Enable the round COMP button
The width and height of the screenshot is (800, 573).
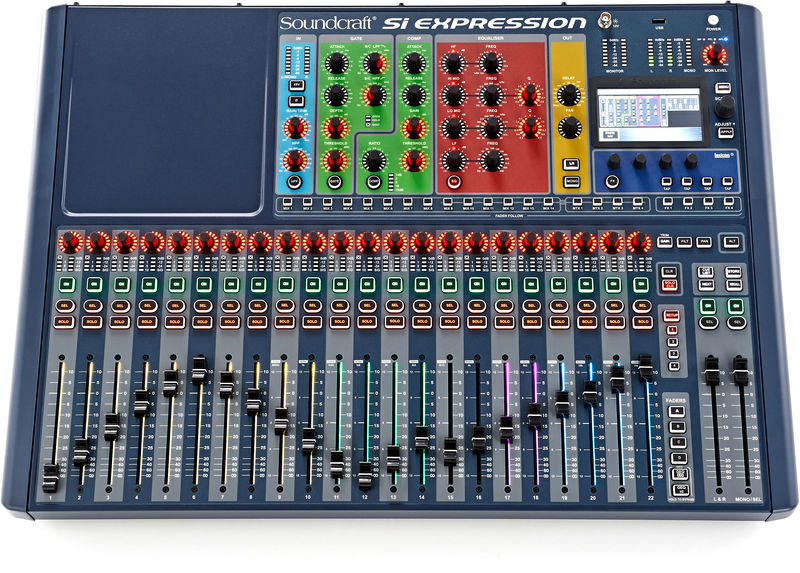[373, 182]
